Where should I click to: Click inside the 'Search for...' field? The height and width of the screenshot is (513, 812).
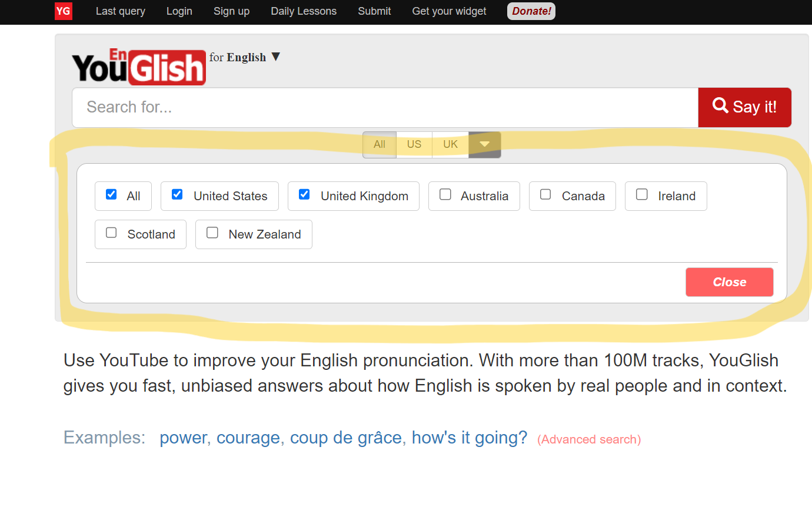382,107
